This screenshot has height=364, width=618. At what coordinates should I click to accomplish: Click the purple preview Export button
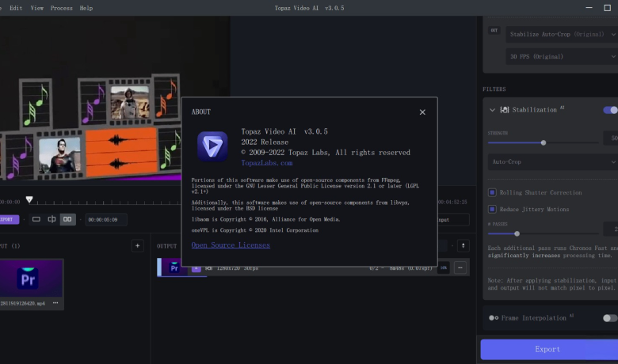tap(9, 219)
